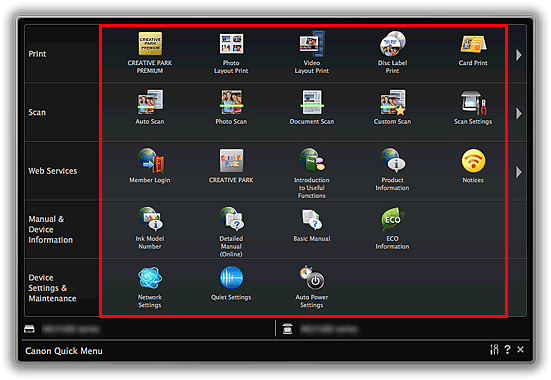Open Member Login
This screenshot has width=551, height=380.
point(150,166)
